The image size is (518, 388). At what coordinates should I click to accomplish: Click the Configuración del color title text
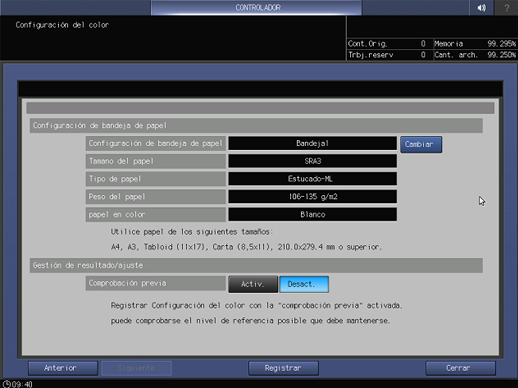click(x=62, y=25)
